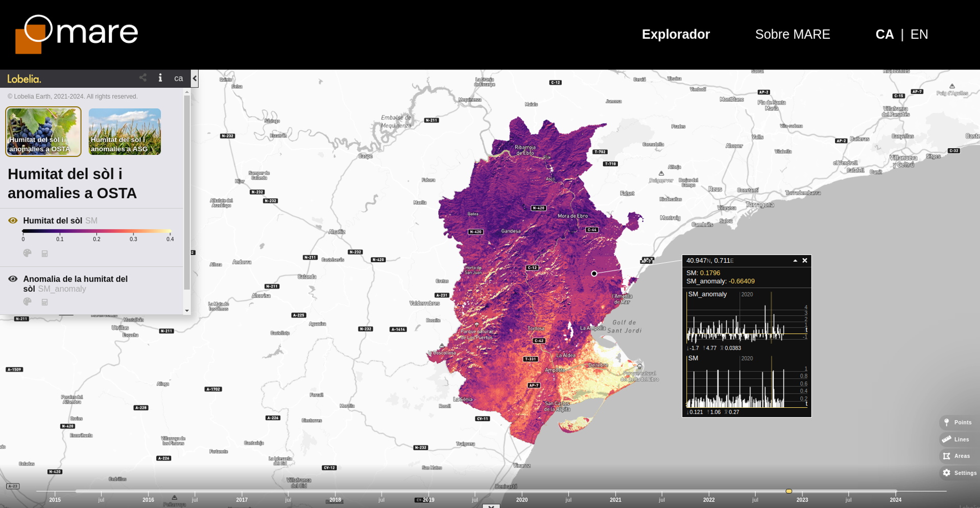Click the Gandesa town label on map

tap(511, 231)
